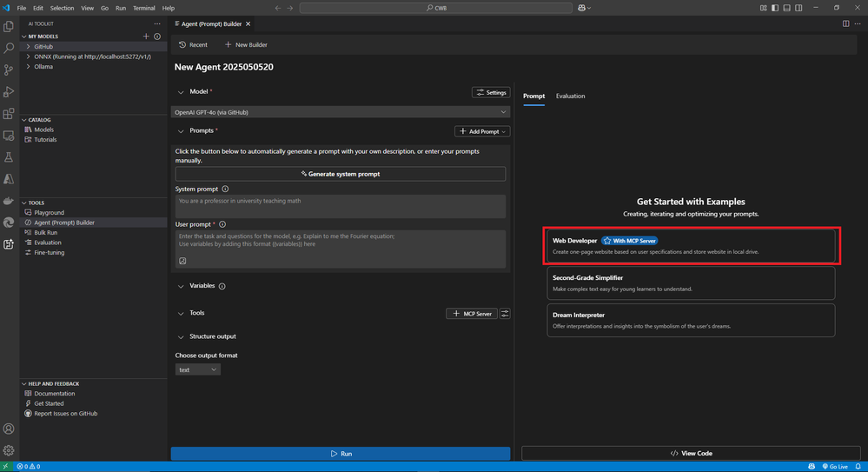Viewport: 868px width, 472px height.
Task: Click the Generate system prompt button
Action: coord(340,174)
